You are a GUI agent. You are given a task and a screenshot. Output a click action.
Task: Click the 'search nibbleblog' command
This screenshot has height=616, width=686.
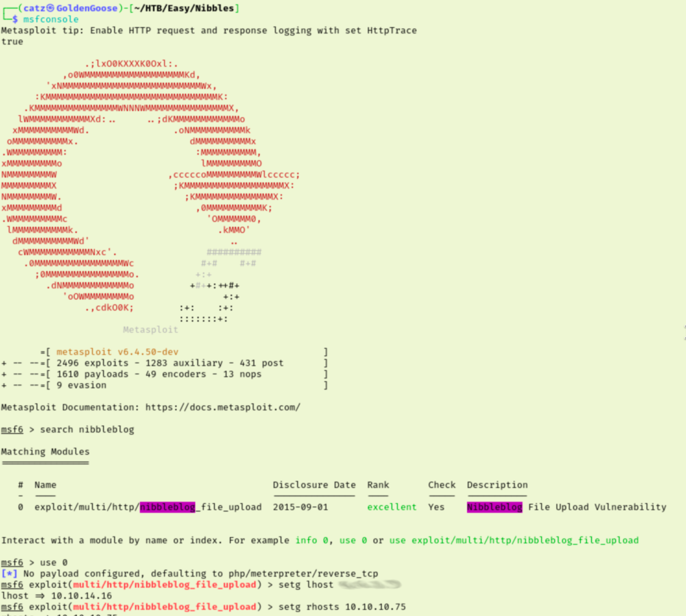click(x=87, y=430)
